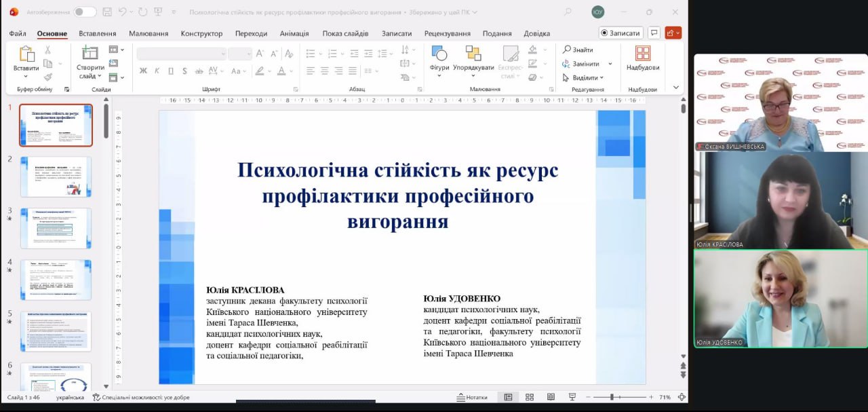
Task: Toggle the Нотатки notes pane
Action: [x=472, y=397]
